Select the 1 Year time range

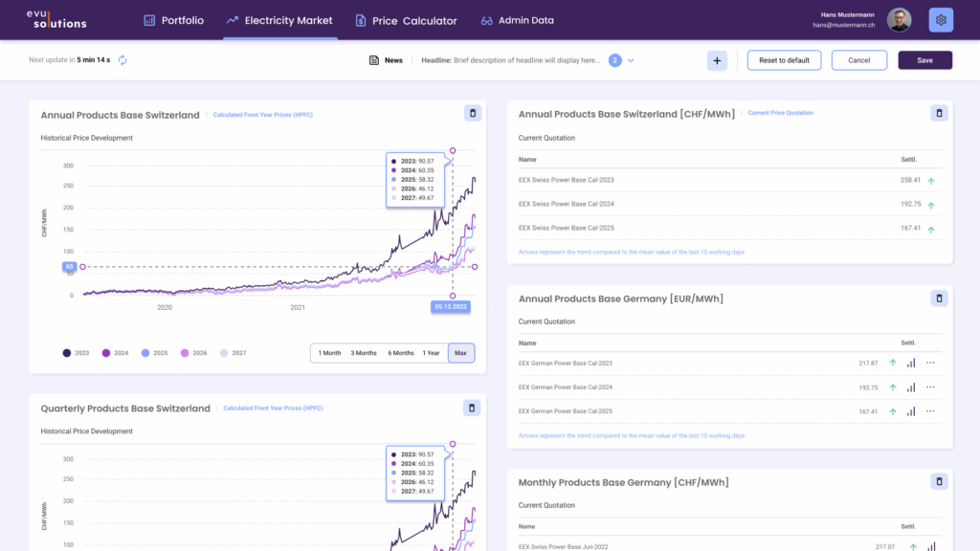[431, 353]
